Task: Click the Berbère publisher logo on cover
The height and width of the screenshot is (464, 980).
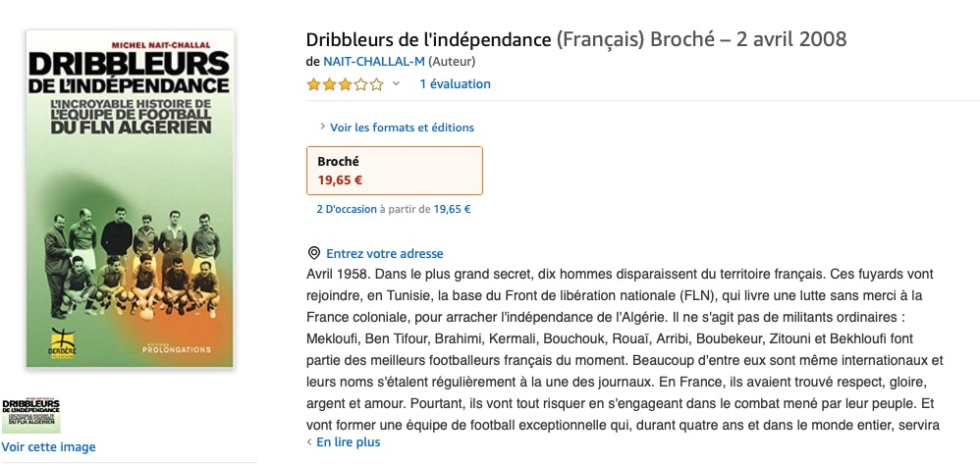Action: [63, 344]
